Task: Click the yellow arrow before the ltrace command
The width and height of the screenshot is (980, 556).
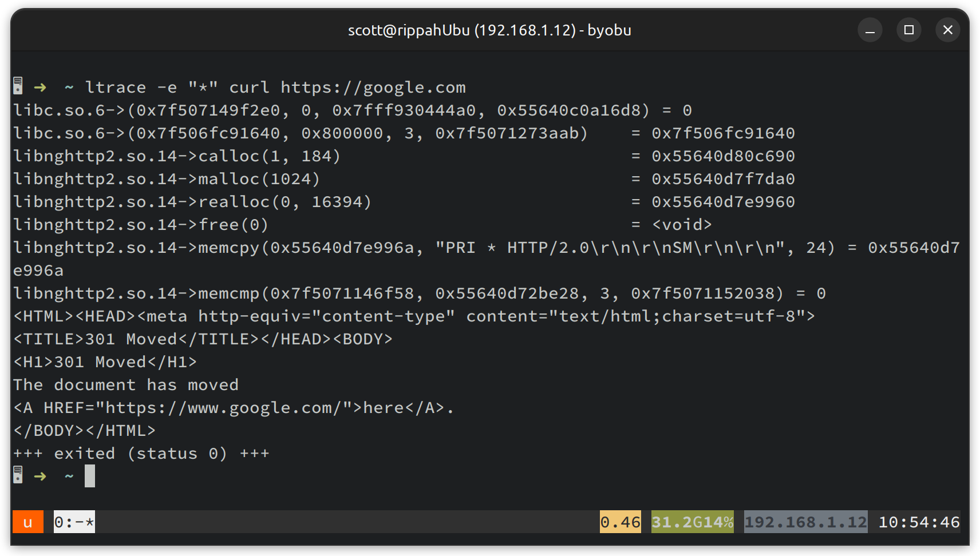Action: [40, 87]
